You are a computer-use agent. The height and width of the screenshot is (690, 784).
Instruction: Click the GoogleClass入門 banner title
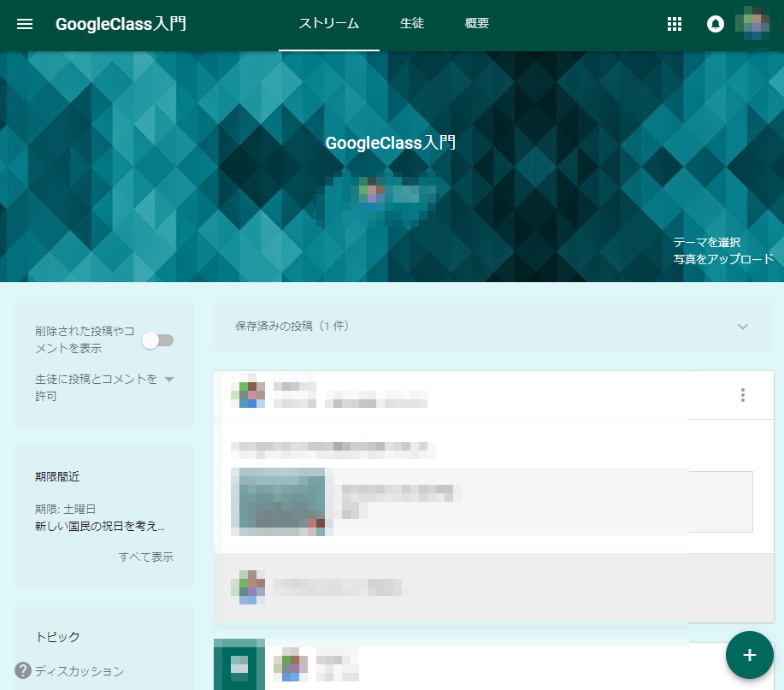(391, 143)
